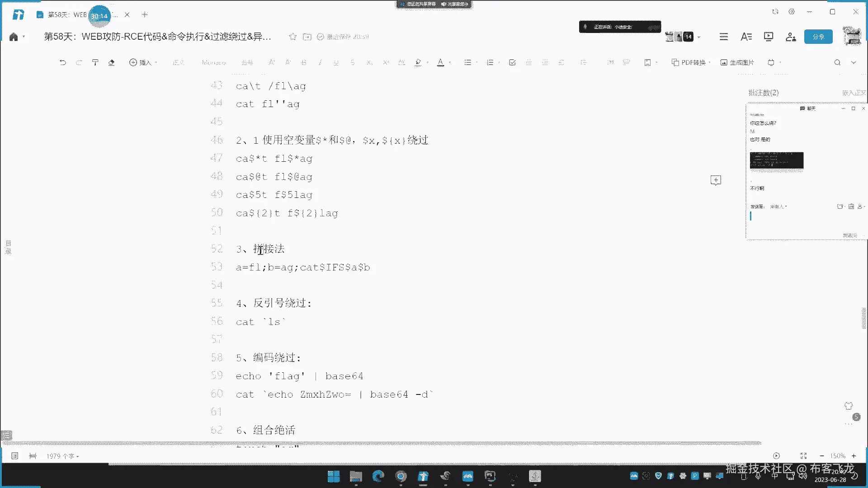
Task: Toggle fullscreen view in status bar
Action: click(x=803, y=456)
